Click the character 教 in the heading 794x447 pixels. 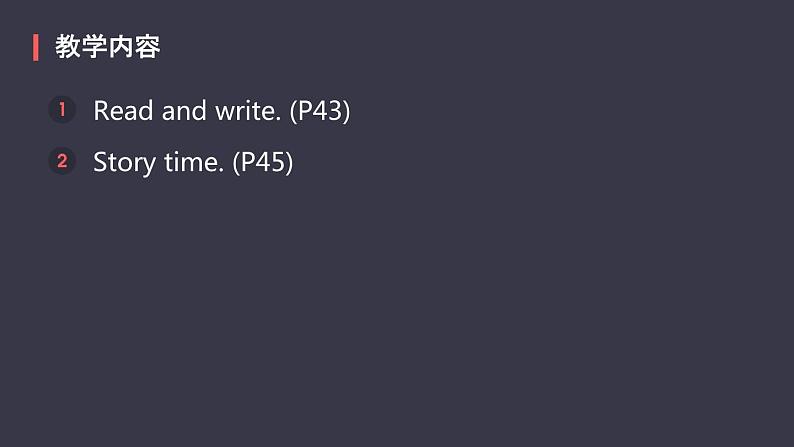coord(68,47)
